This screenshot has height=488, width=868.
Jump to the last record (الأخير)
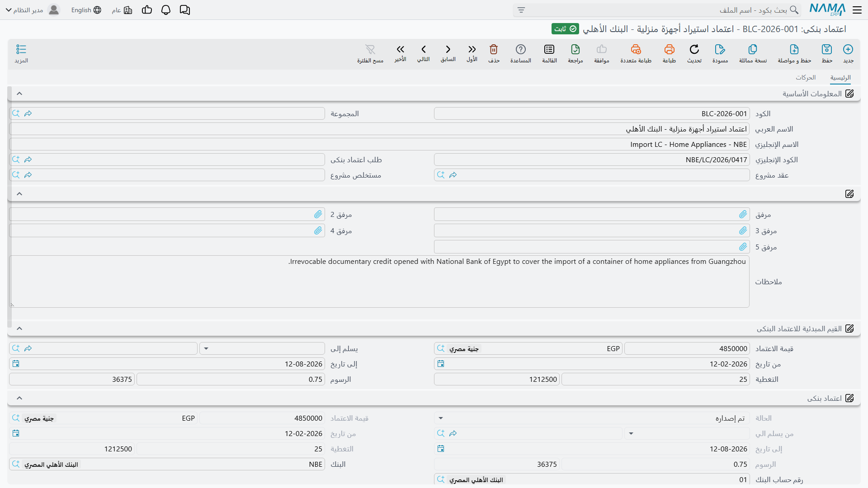click(400, 53)
